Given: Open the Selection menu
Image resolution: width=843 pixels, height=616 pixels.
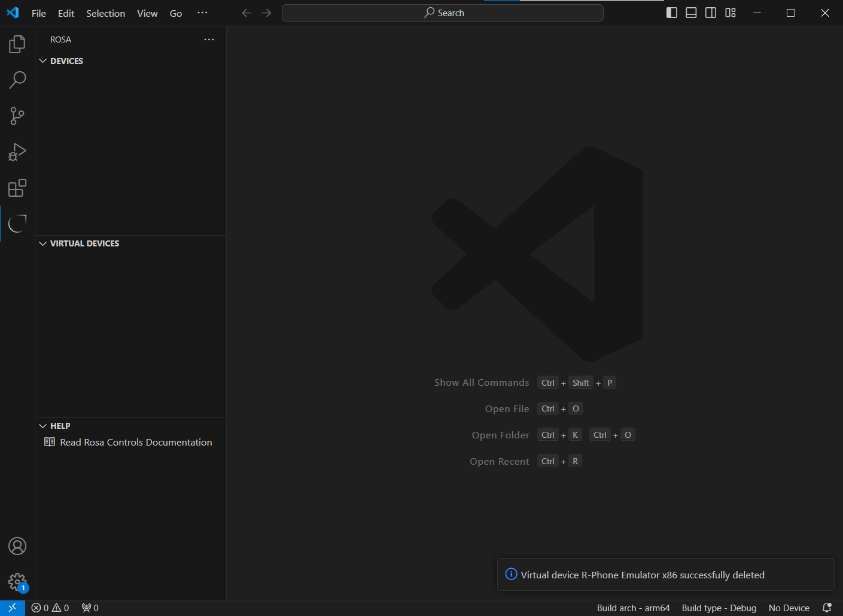Looking at the screenshot, I should pyautogui.click(x=105, y=13).
